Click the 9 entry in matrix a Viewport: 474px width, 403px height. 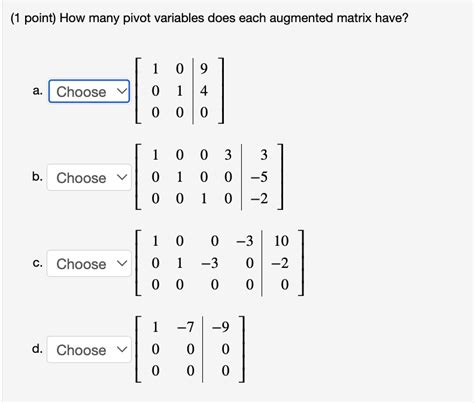coord(204,68)
